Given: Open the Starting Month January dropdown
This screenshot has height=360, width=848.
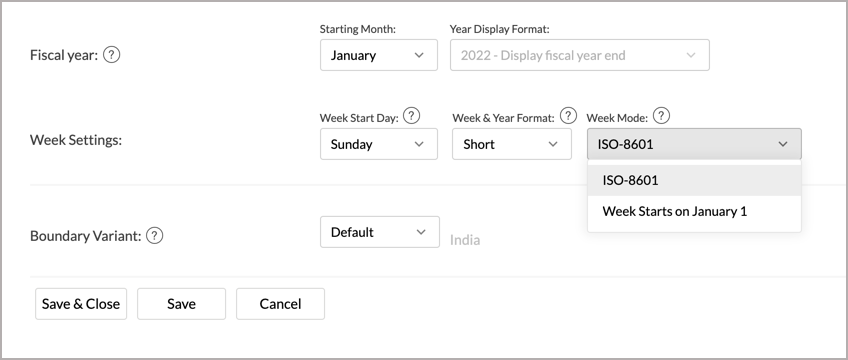Looking at the screenshot, I should 379,55.
